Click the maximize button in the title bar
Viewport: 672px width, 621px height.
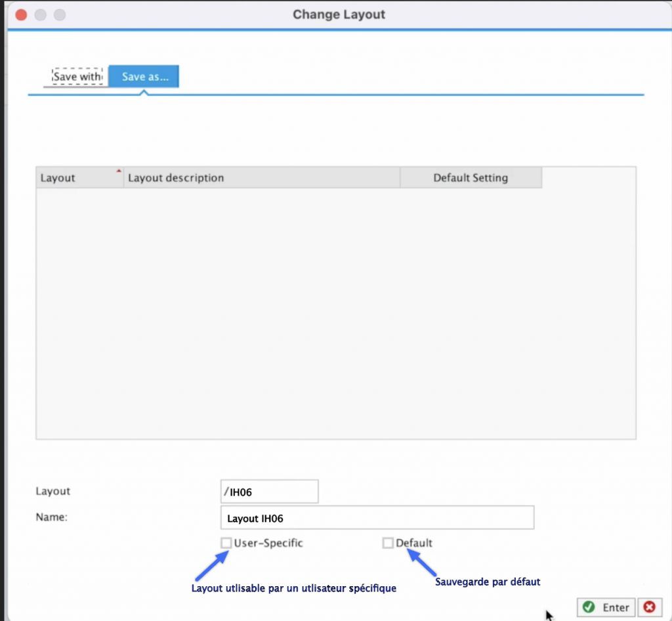coord(60,14)
